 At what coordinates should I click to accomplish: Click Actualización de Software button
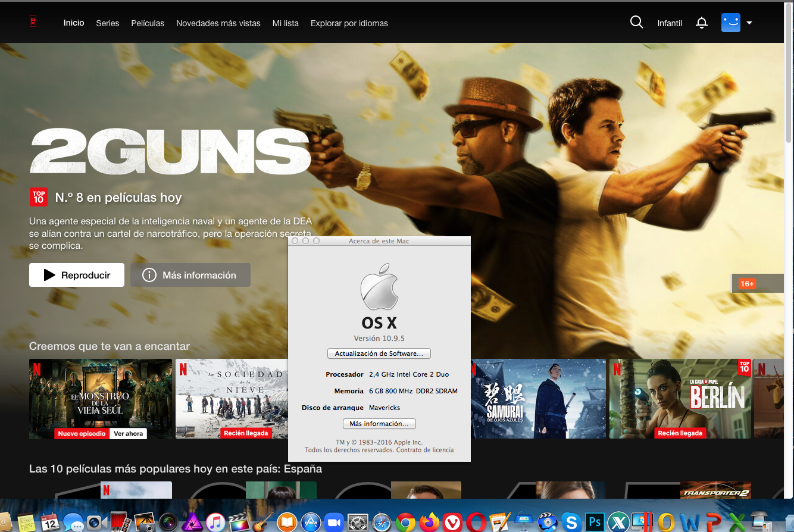(x=379, y=353)
